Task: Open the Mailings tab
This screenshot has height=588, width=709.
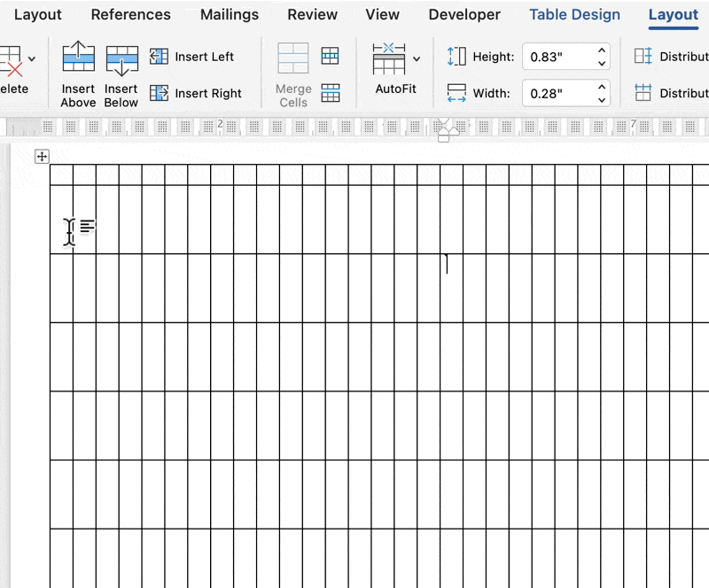Action: point(230,14)
